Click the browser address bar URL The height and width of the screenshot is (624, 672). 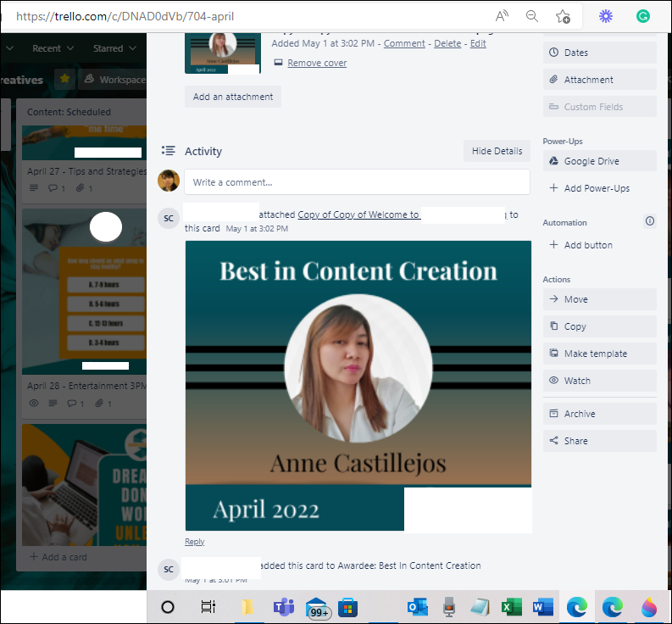pos(125,16)
